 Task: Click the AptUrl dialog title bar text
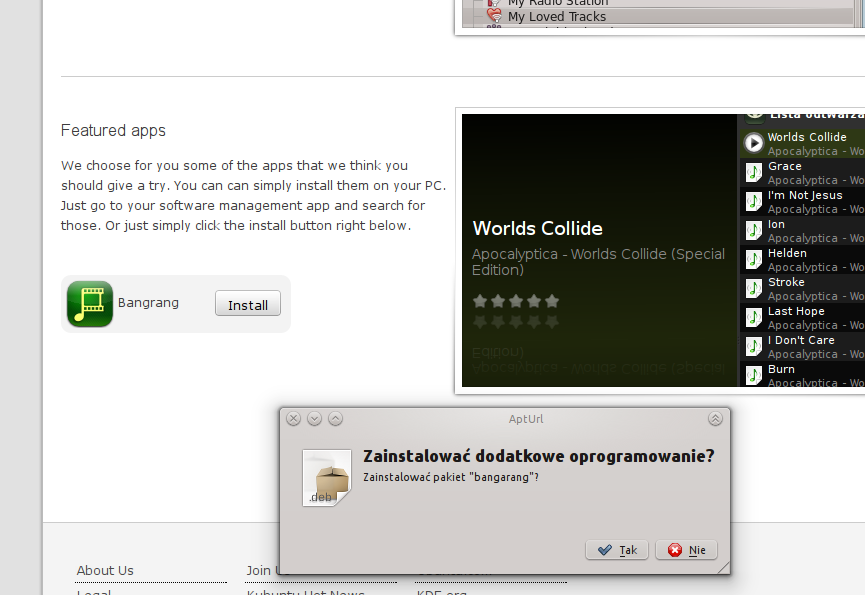coord(526,419)
